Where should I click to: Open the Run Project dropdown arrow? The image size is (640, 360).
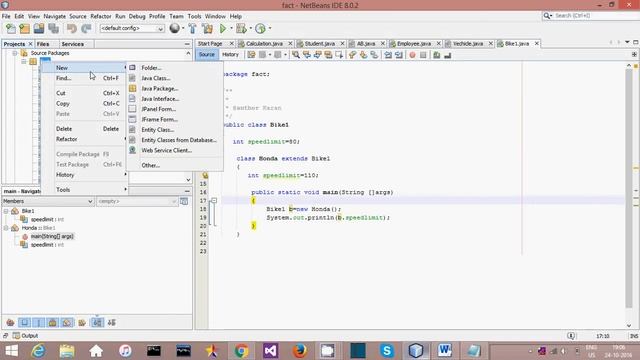point(231,29)
